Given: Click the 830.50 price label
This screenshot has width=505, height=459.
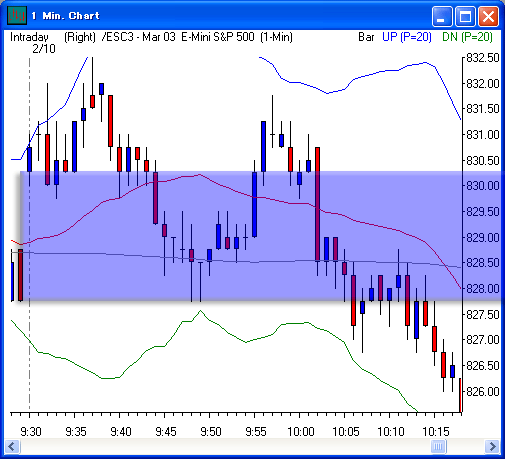Looking at the screenshot, I should click(483, 160).
